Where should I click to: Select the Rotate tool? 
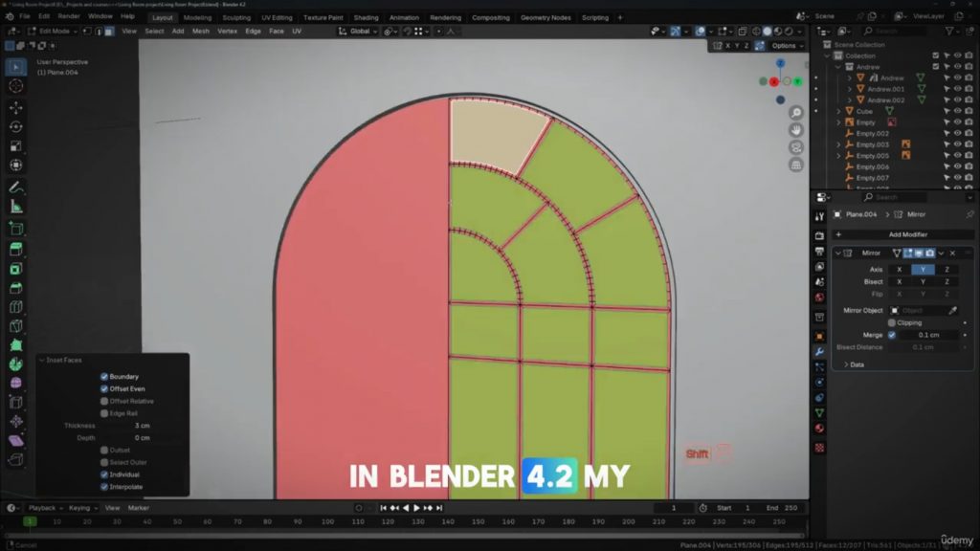[x=16, y=127]
